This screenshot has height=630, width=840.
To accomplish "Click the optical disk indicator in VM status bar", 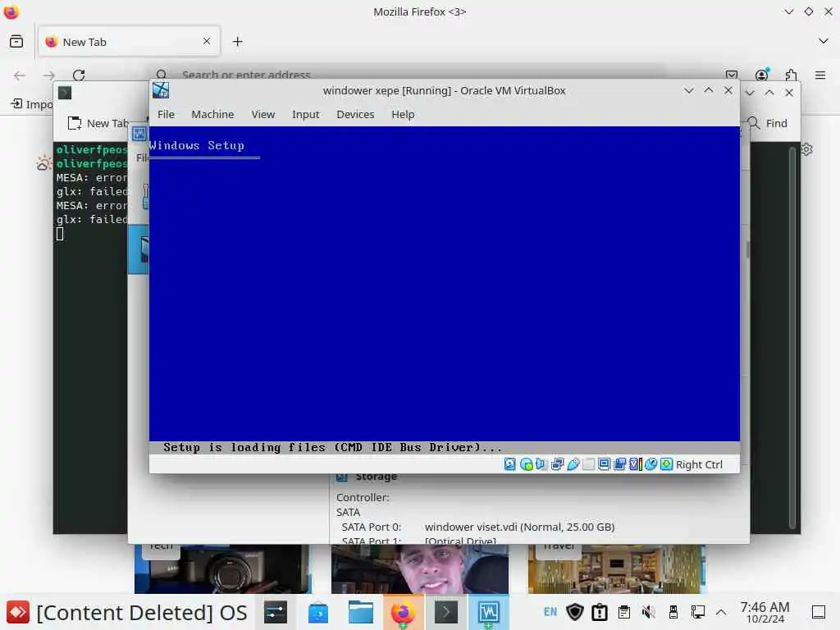I will [526, 464].
